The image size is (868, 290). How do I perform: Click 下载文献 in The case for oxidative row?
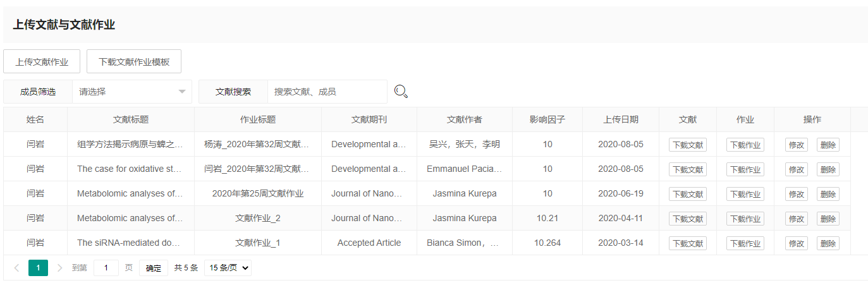pyautogui.click(x=688, y=169)
